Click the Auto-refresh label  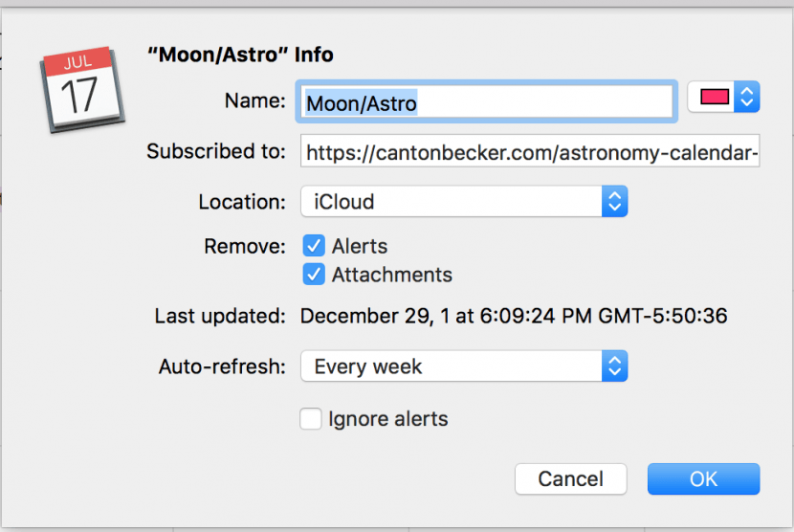tap(222, 366)
